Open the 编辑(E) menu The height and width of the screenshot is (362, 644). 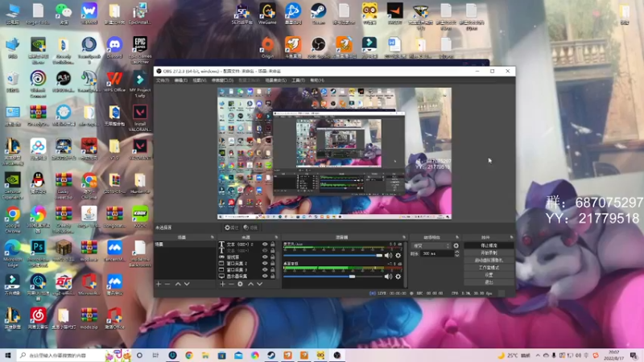click(x=180, y=80)
